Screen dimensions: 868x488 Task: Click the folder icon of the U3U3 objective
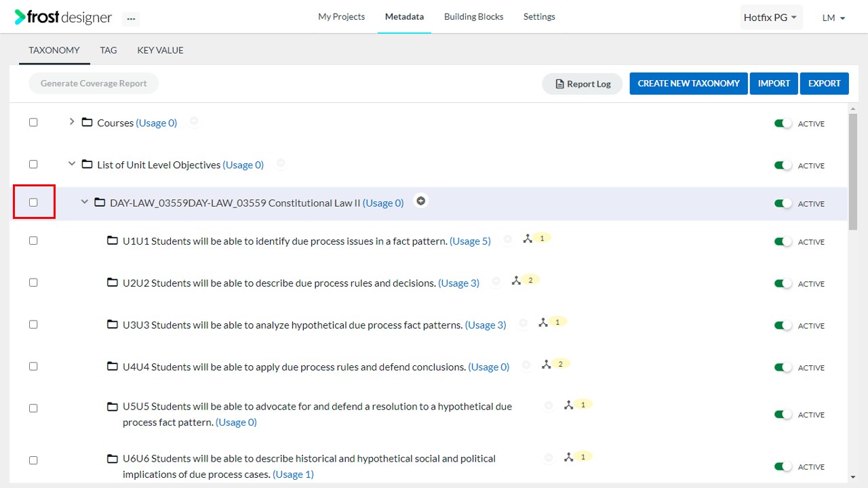[x=113, y=325]
